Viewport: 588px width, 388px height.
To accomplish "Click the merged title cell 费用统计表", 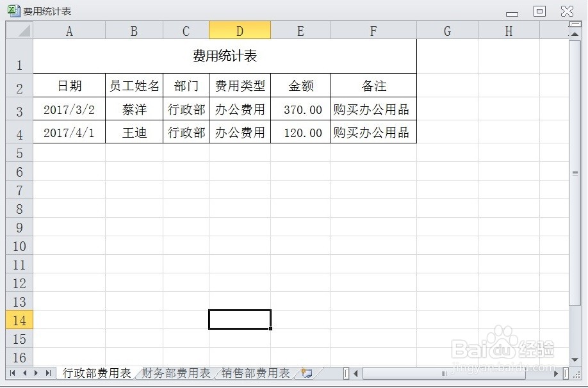I will (x=225, y=56).
